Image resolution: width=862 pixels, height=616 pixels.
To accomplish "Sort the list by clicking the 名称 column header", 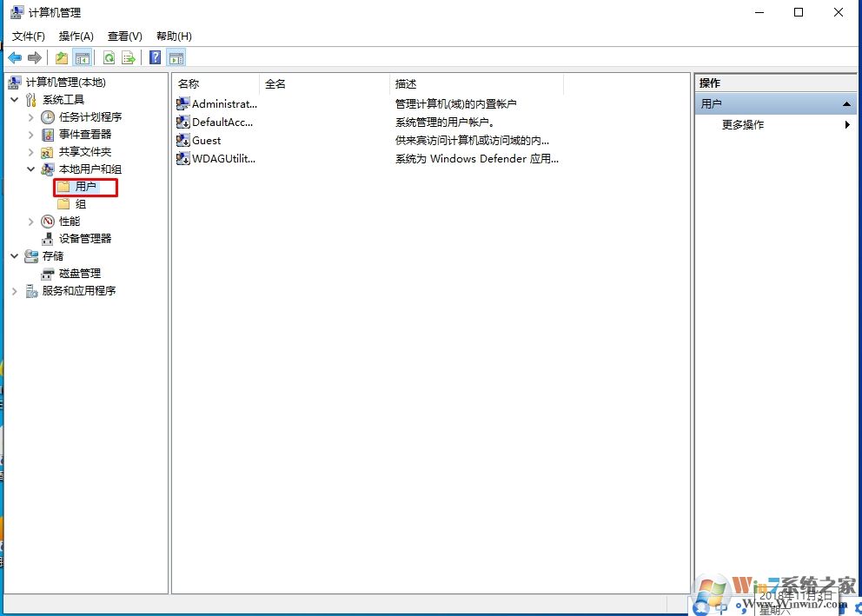I will [188, 83].
